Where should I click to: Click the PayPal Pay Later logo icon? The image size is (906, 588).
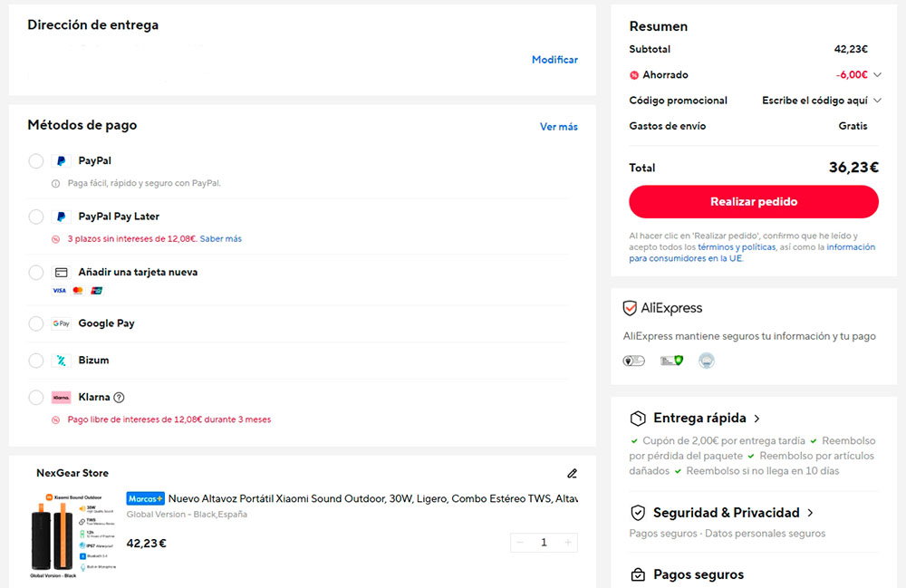point(62,217)
